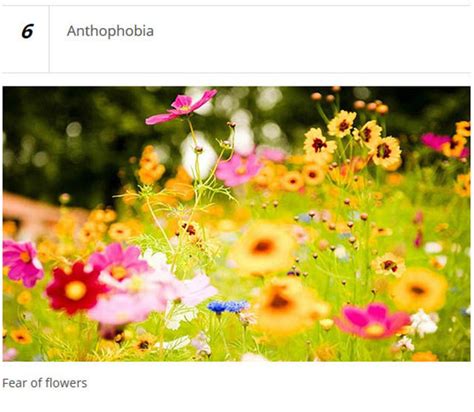Click the blurred pink flower mid-background

coord(238,170)
